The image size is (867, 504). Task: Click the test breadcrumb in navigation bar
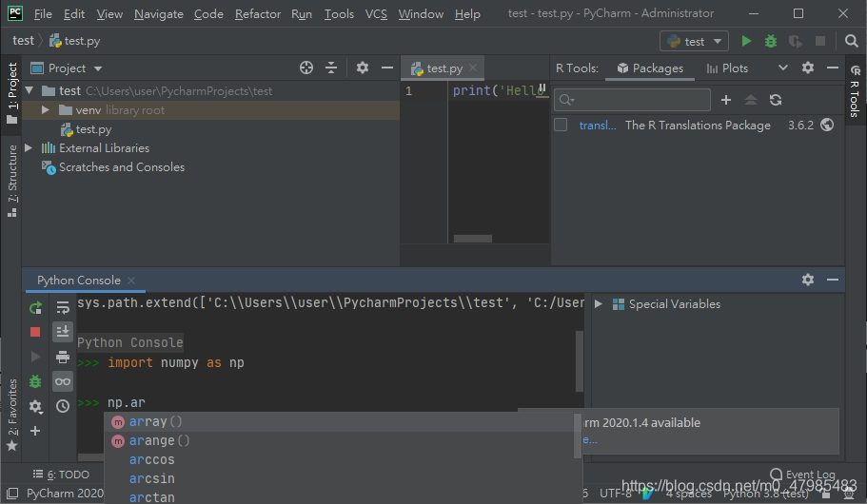[23, 40]
